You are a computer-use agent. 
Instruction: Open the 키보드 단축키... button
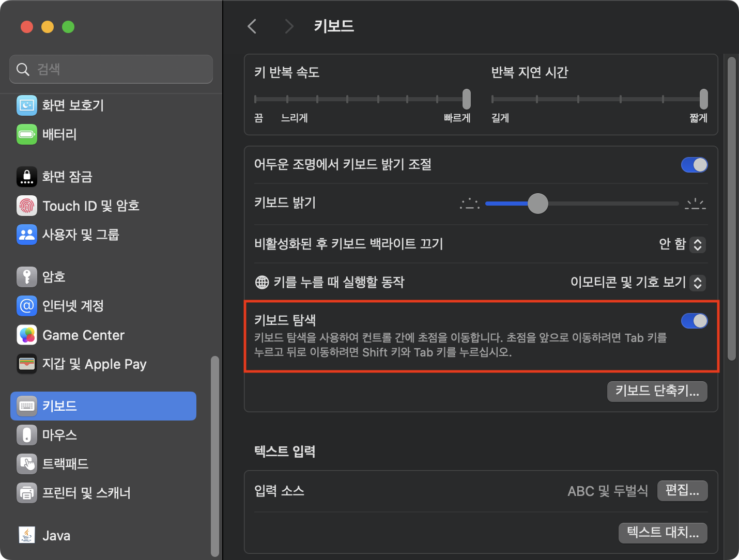tap(657, 391)
